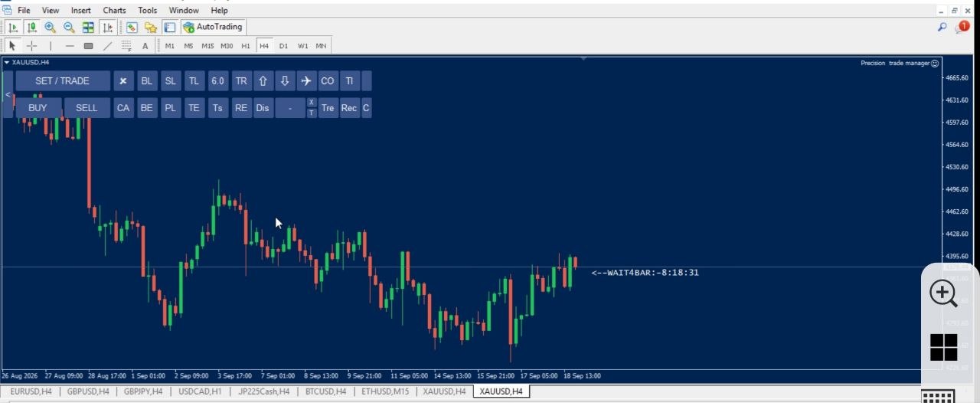This screenshot has width=980, height=403.
Task: Click the four-square grid overlay icon
Action: coord(943,347)
